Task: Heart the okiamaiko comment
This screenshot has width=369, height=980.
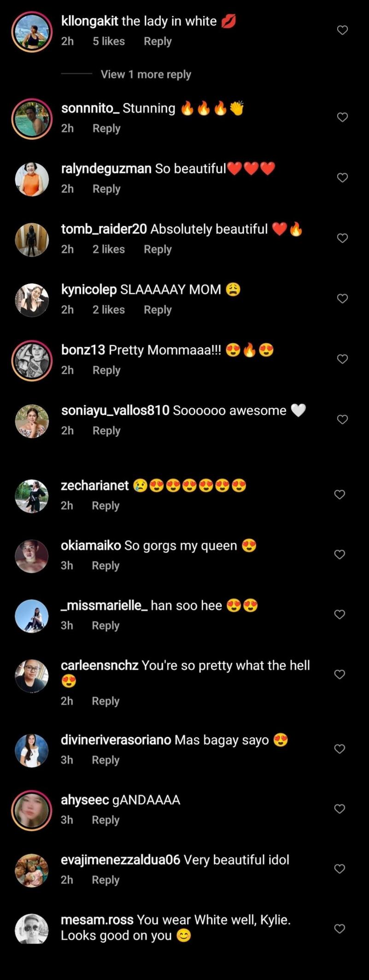Action: tap(340, 555)
